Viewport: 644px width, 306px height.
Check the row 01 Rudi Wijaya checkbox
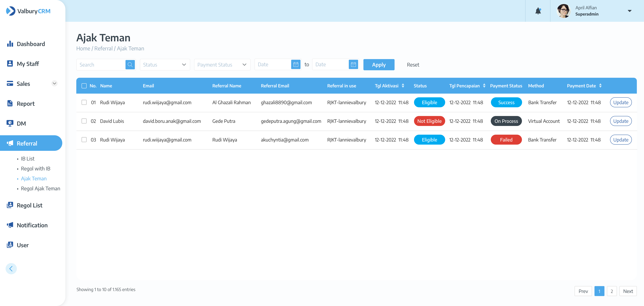pos(84,102)
